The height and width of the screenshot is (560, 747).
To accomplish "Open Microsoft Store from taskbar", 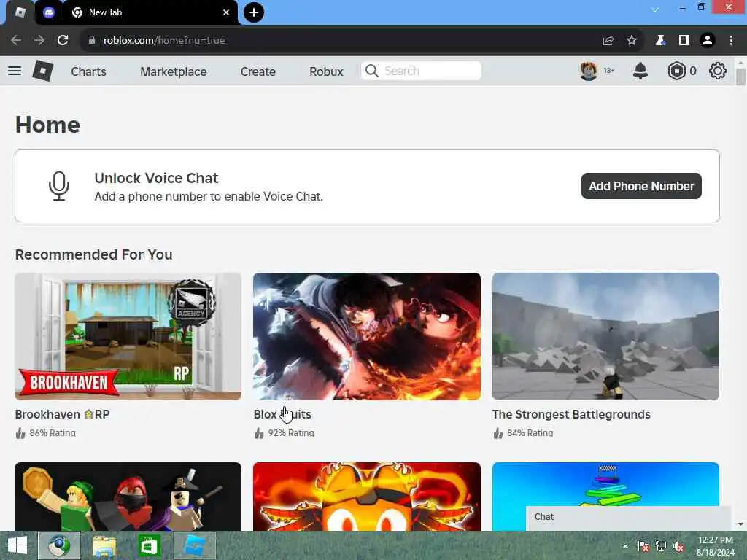I will coord(149,545).
